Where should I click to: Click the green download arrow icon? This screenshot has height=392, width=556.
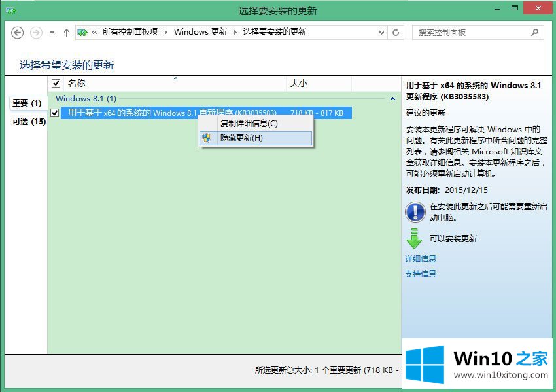pyautogui.click(x=414, y=238)
